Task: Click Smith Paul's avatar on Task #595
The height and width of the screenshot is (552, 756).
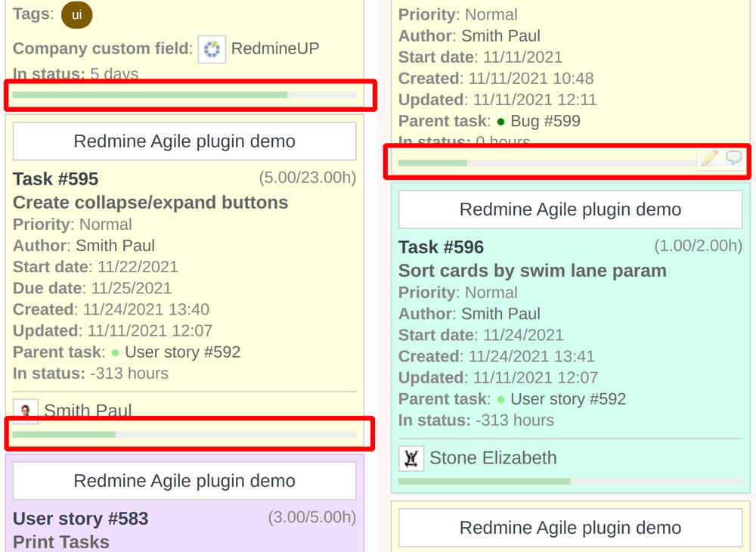Action: (x=24, y=411)
